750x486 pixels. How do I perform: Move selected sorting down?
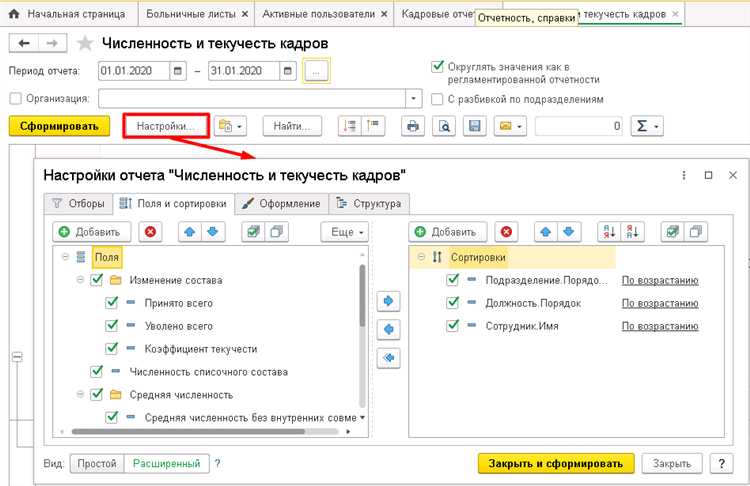pos(569,232)
